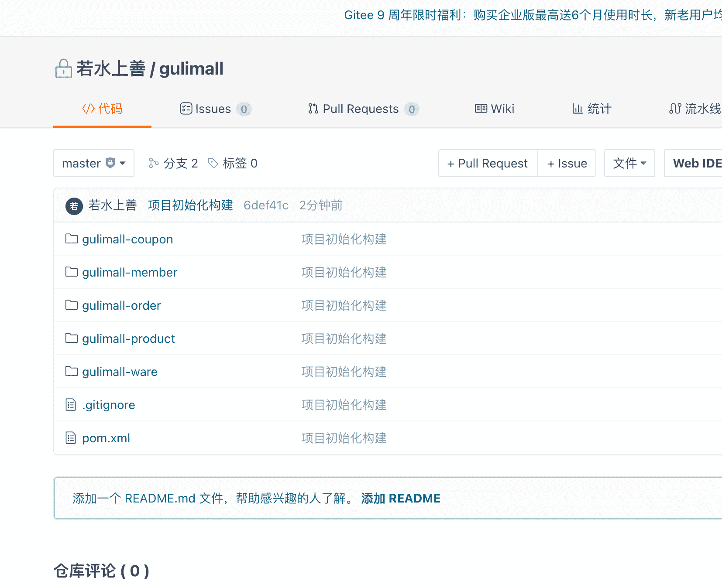Click committer name 若水上善 in commit row
722x588 pixels.
(x=113, y=205)
